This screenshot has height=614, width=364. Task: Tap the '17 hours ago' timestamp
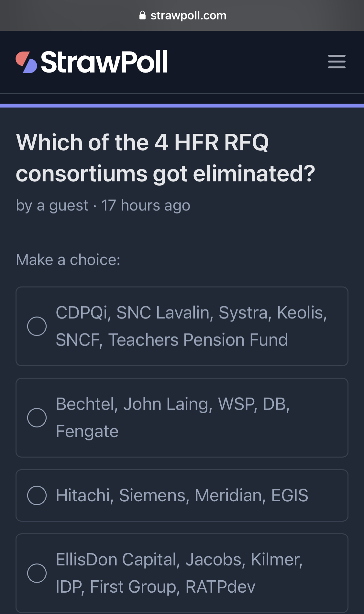[146, 205]
